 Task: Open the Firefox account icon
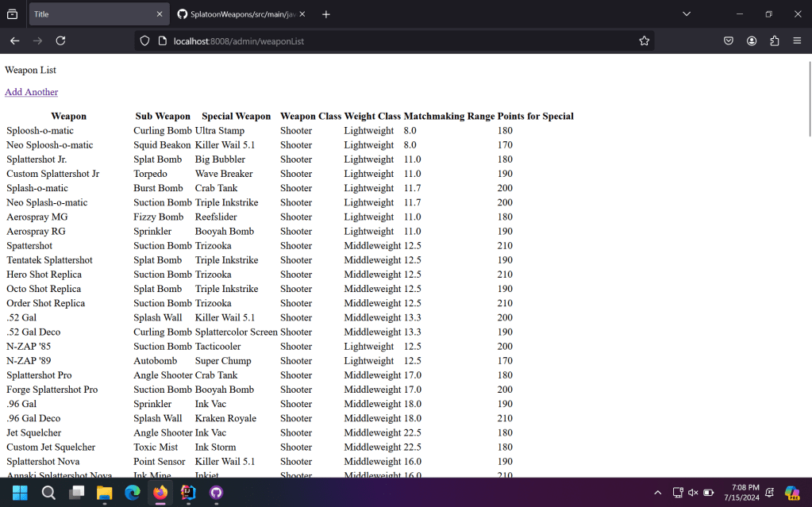click(752, 40)
